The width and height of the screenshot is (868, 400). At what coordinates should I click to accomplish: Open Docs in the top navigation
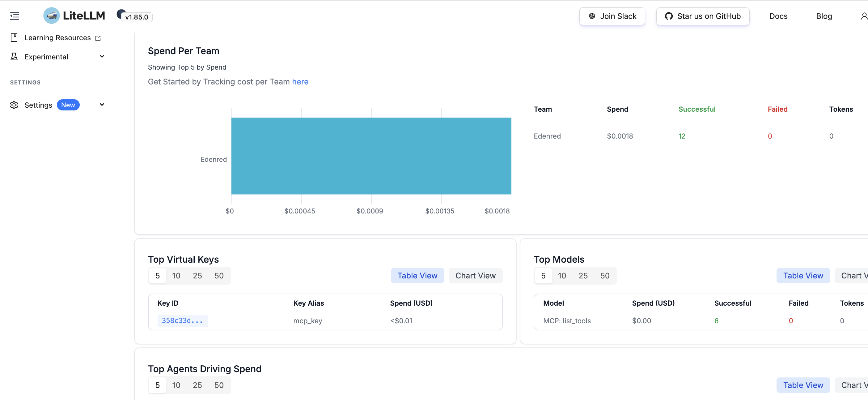pos(778,16)
